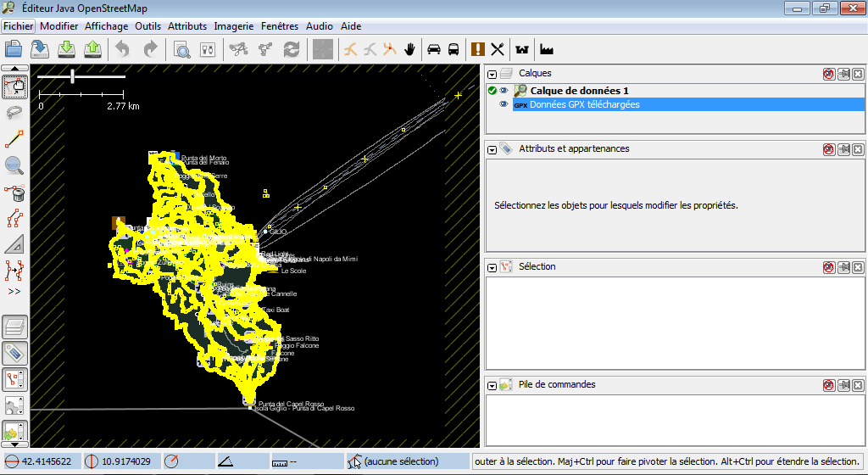Toggle the Calques layer list panel button
This screenshot has height=475, width=868.
pos(14,327)
